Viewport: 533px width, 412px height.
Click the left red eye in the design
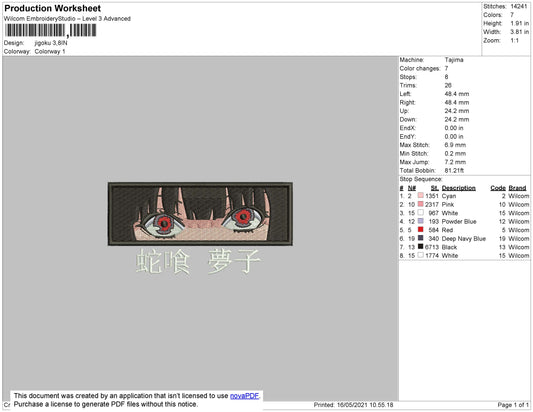165,223
